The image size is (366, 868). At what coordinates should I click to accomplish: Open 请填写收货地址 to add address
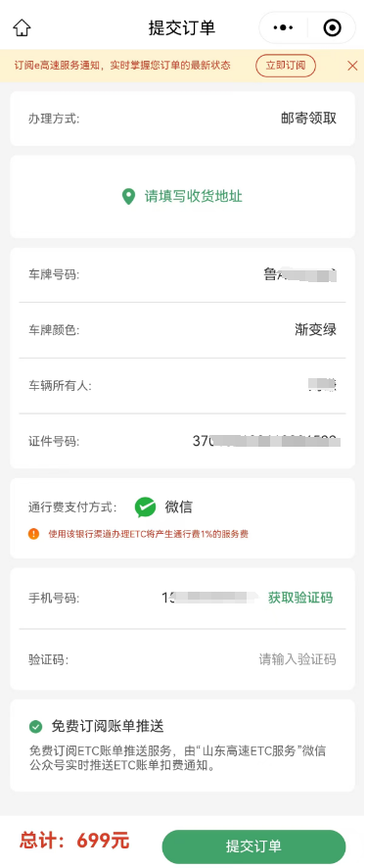pyautogui.click(x=194, y=197)
